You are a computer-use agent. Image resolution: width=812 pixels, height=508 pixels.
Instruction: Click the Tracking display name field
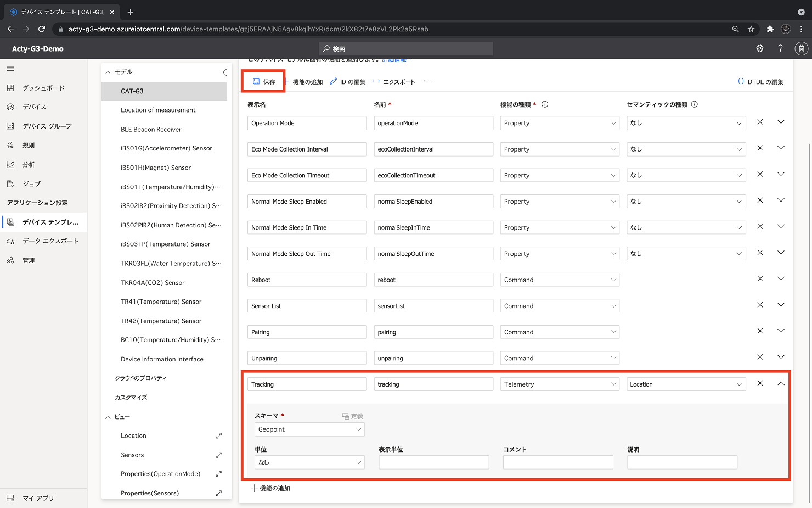[x=307, y=384]
